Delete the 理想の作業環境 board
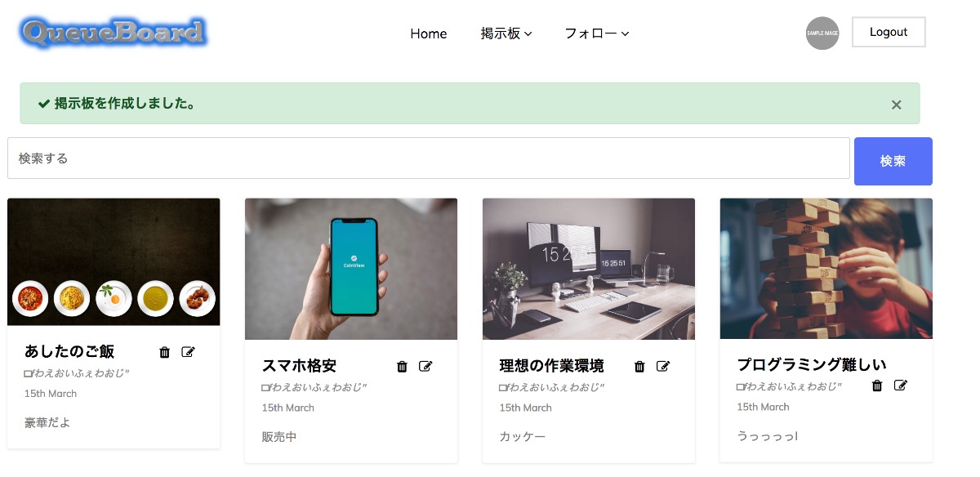This screenshot has width=980, height=477. pos(639,367)
